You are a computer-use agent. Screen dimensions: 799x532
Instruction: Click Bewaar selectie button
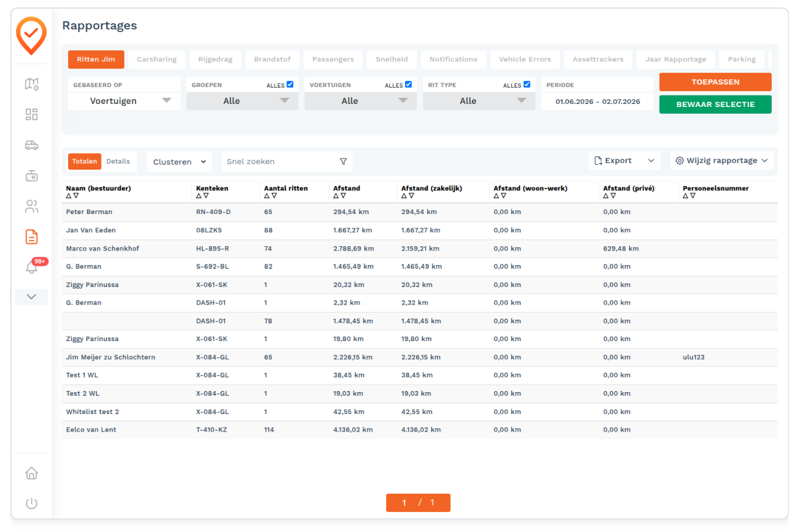715,105
